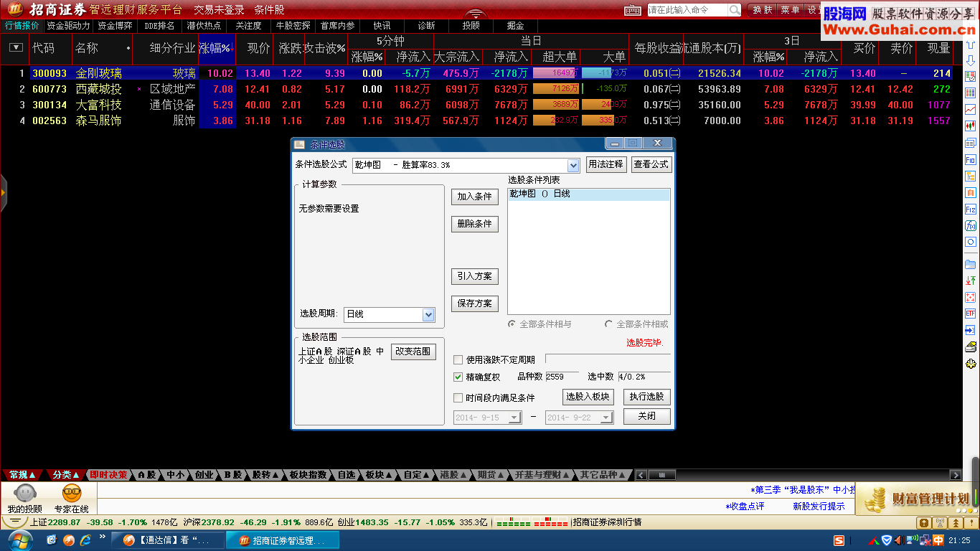980x551 pixels.
Task: Switch to 资金驱动力 tab
Action: (69, 26)
